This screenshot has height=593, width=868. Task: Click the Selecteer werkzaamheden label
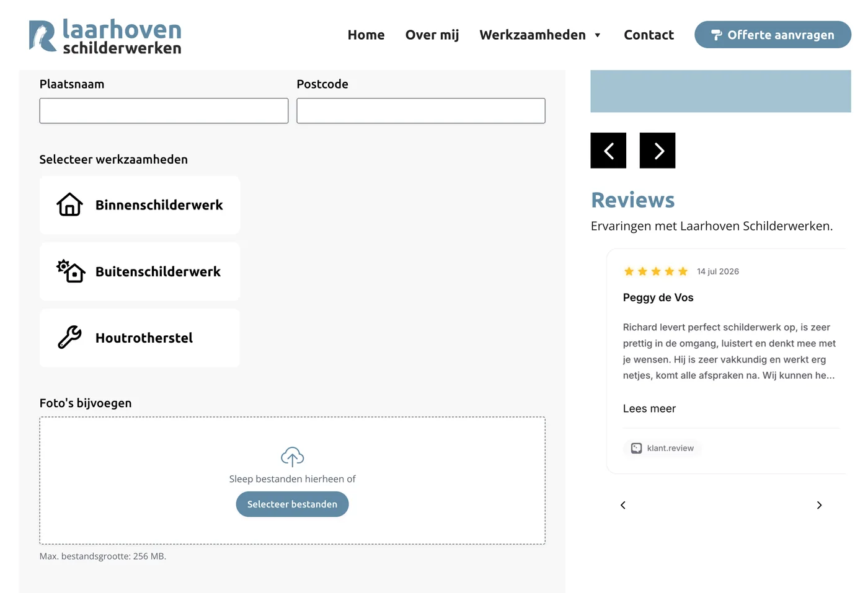point(113,159)
